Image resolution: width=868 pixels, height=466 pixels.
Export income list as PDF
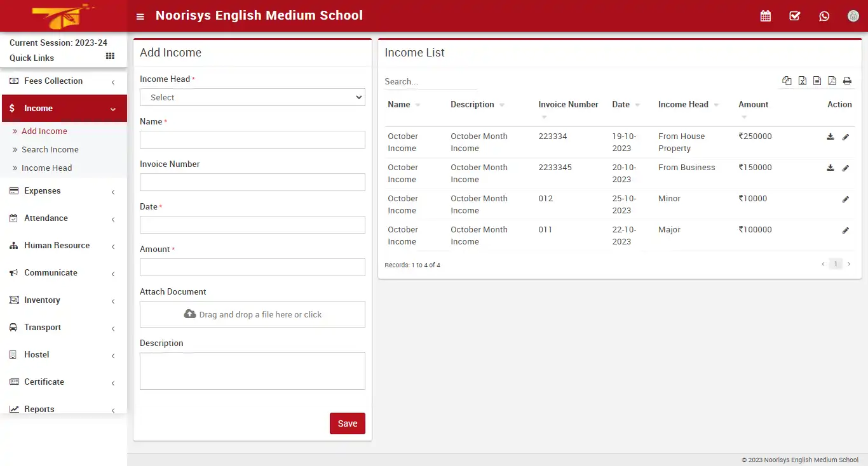832,81
